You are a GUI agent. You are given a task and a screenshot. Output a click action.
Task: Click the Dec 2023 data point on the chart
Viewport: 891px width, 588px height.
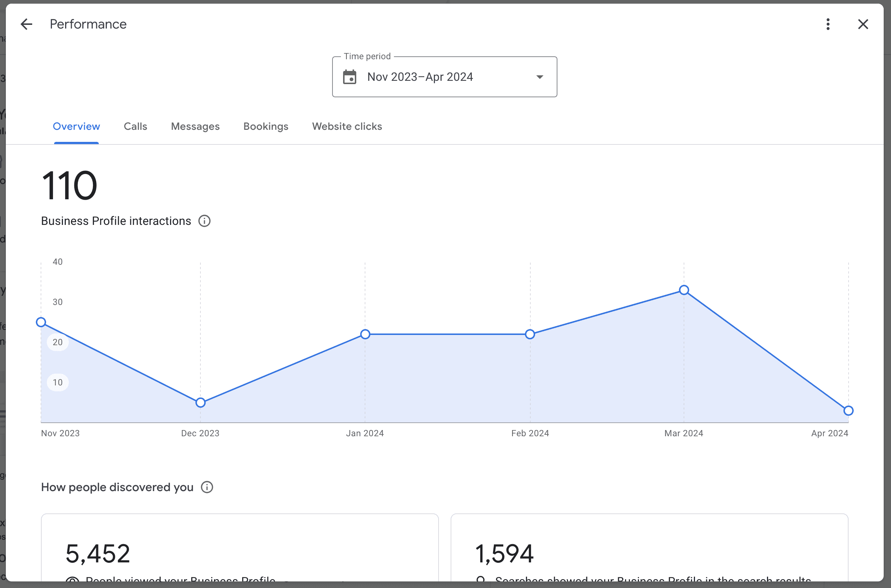click(200, 402)
